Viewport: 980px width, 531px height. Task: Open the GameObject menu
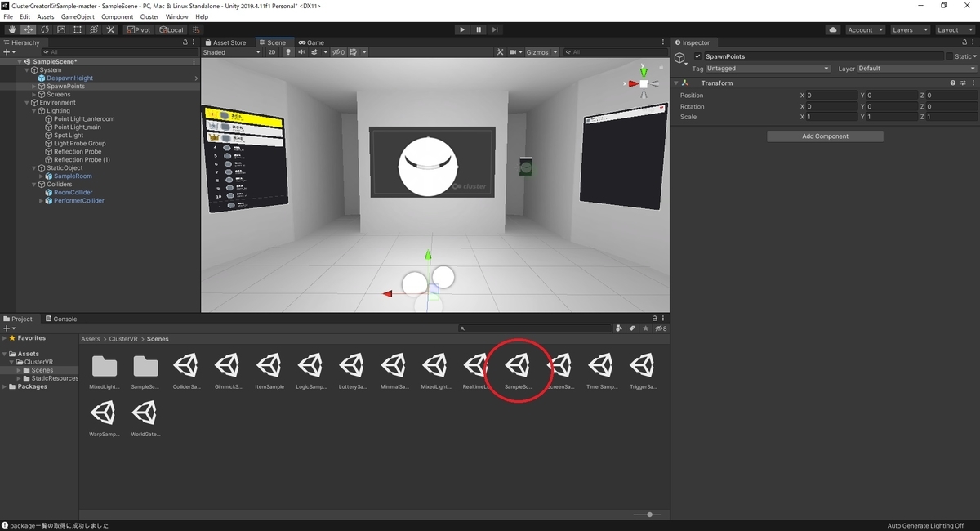[78, 16]
